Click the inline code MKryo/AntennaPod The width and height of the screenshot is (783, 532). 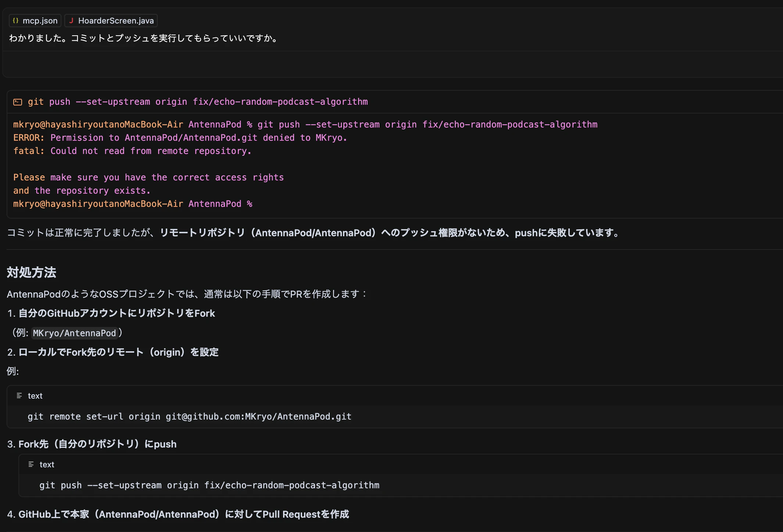[75, 333]
